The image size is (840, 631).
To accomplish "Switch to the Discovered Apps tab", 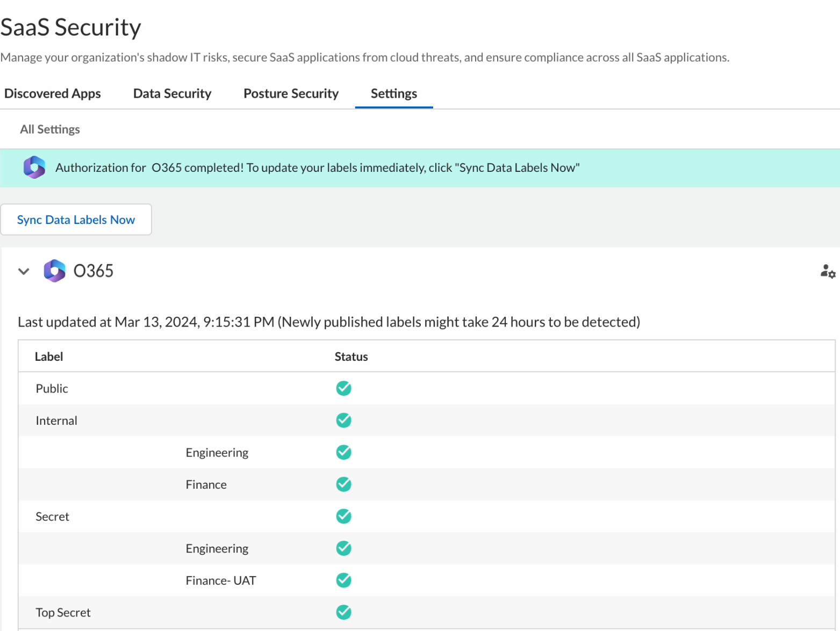I will point(53,93).
